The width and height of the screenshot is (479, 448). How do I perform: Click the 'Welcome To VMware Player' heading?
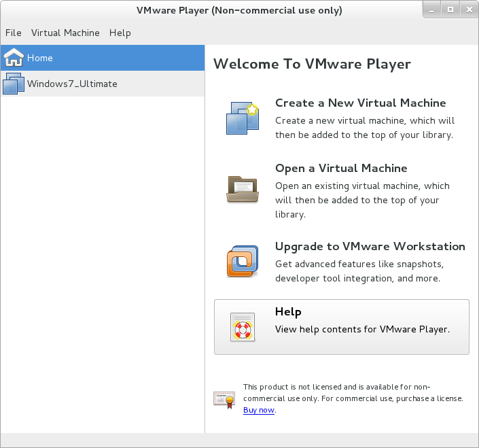pos(312,64)
